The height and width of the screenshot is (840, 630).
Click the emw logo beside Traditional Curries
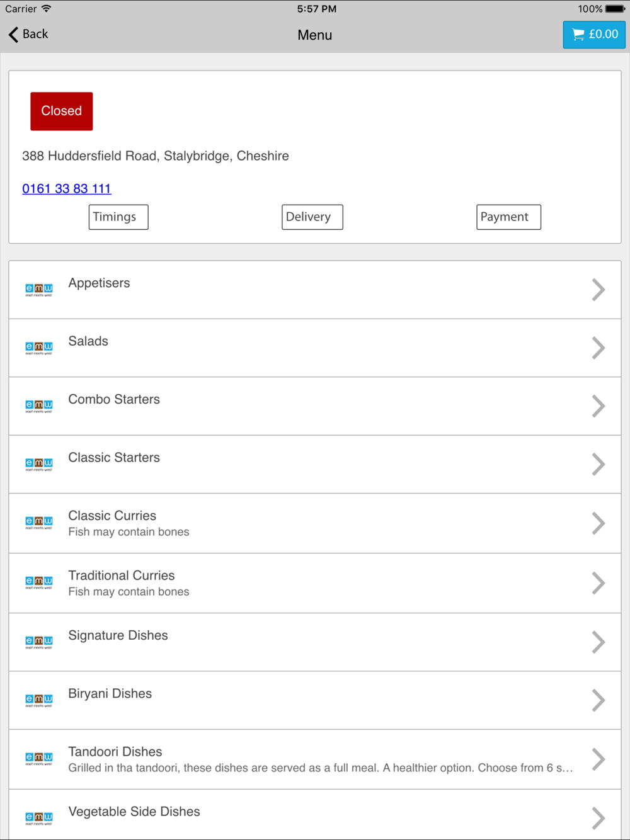(39, 583)
